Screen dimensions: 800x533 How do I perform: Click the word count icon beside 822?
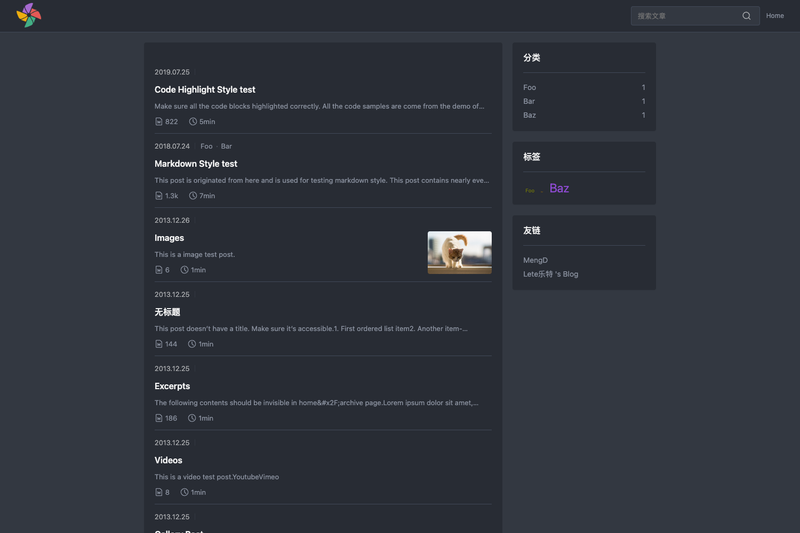(x=159, y=121)
